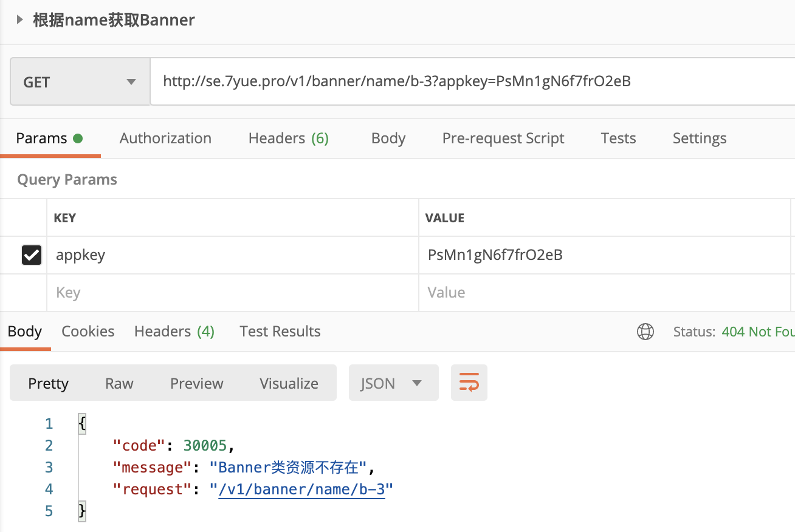Click the VALUE column header
Image resolution: width=795 pixels, height=532 pixels.
coord(445,218)
